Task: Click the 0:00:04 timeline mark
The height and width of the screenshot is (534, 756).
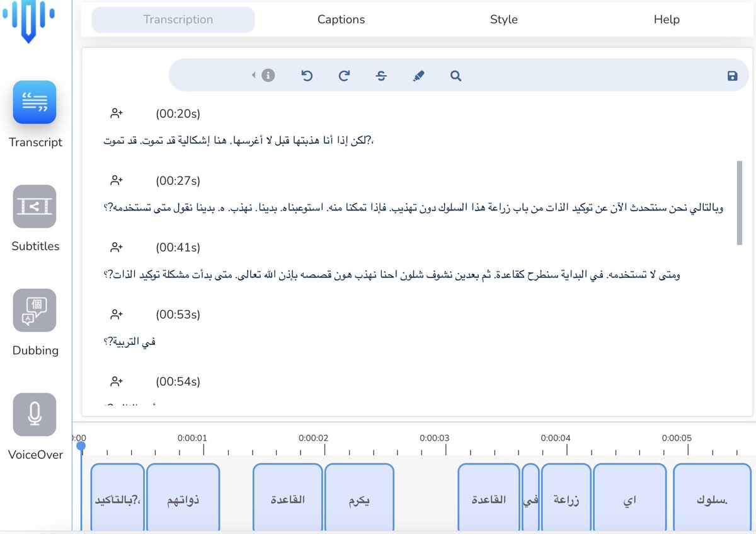Action: (x=555, y=438)
